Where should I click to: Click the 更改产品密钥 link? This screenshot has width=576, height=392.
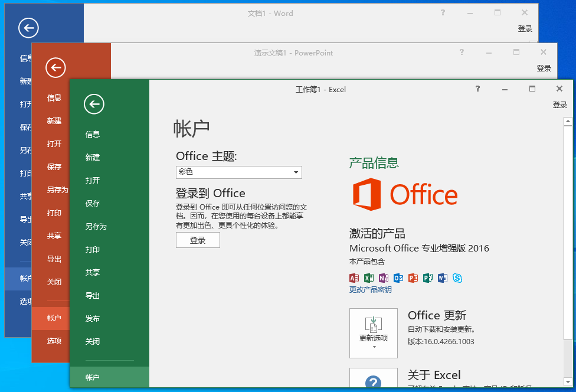coord(371,290)
